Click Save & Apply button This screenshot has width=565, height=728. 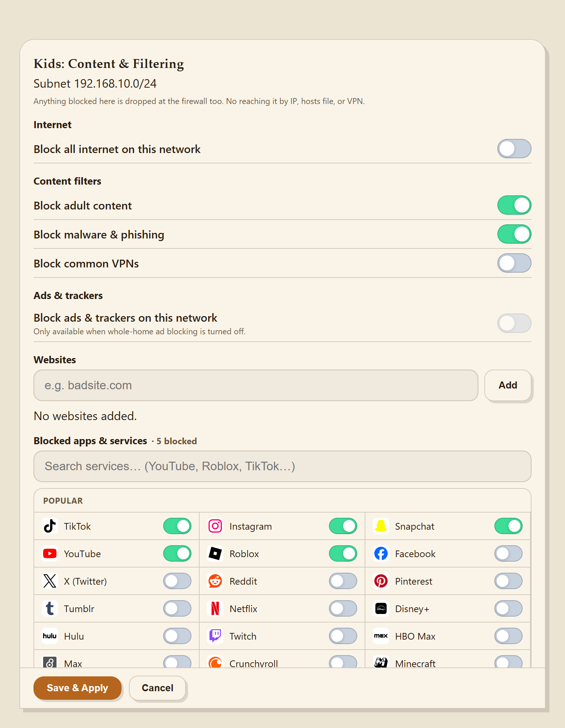[x=77, y=688]
